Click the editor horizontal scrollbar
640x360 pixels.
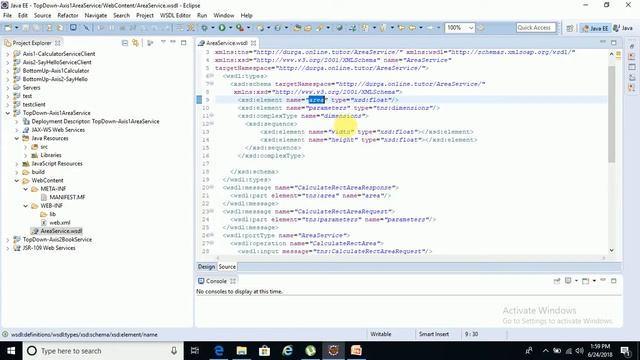(410, 258)
